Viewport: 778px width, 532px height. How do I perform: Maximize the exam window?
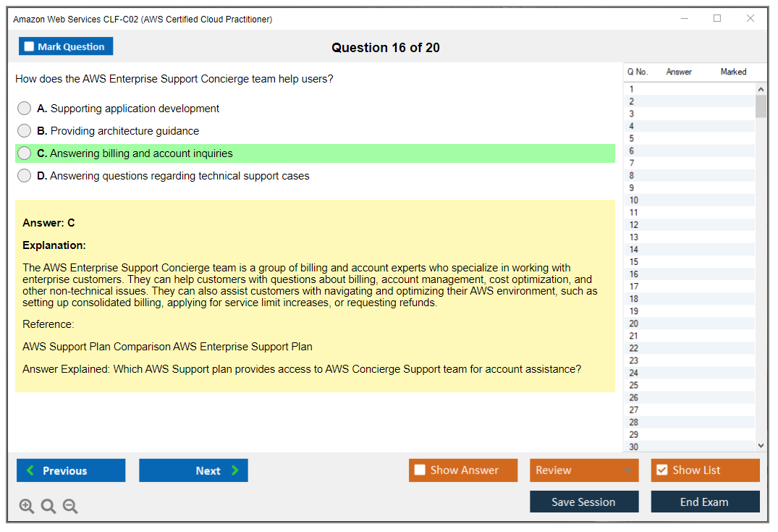(717, 19)
